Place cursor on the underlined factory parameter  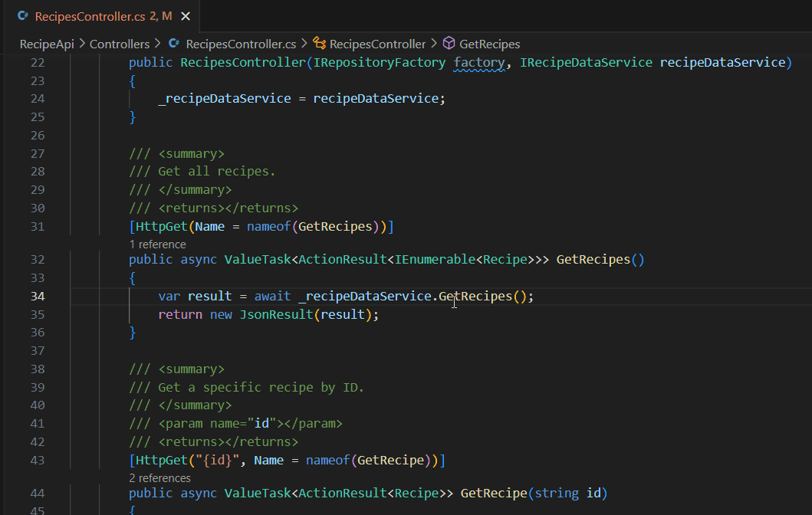(479, 62)
